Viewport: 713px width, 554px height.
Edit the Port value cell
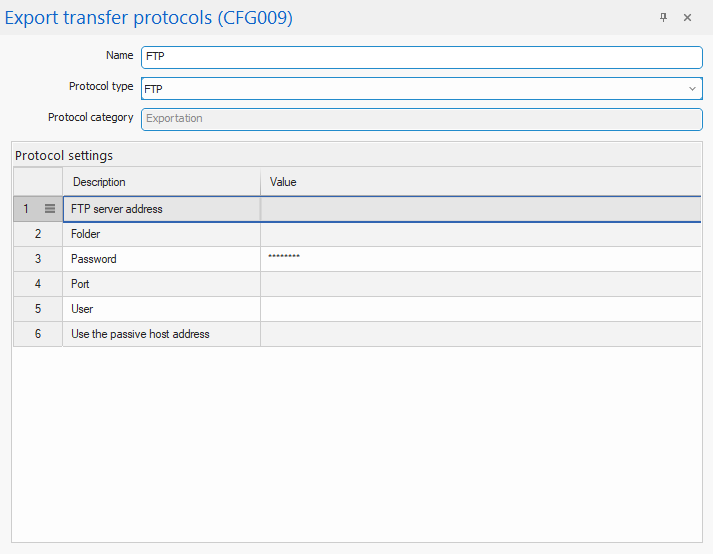click(x=480, y=284)
